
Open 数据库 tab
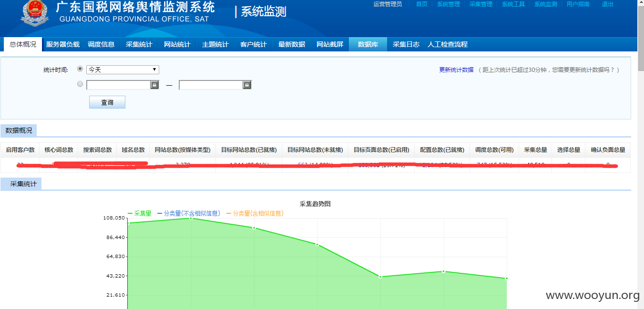(x=368, y=44)
